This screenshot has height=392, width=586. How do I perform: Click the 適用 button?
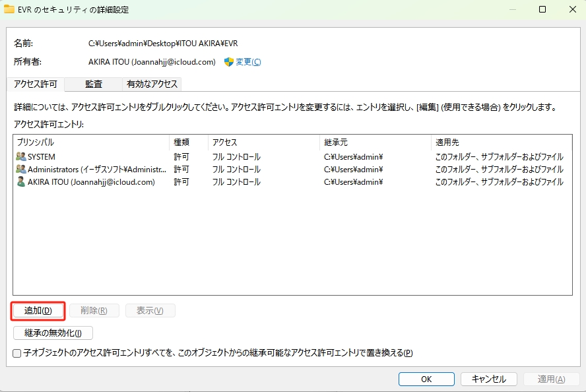(x=551, y=379)
